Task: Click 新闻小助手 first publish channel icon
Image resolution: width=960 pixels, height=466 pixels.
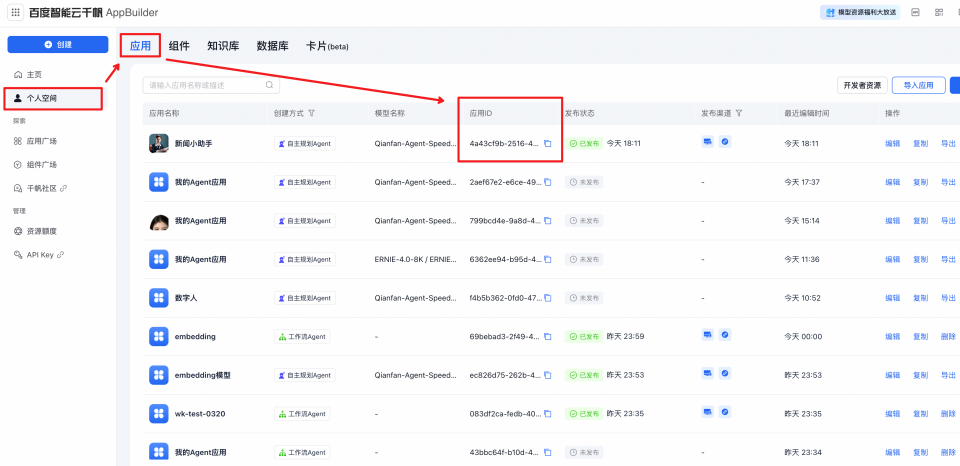Action: pyautogui.click(x=708, y=141)
